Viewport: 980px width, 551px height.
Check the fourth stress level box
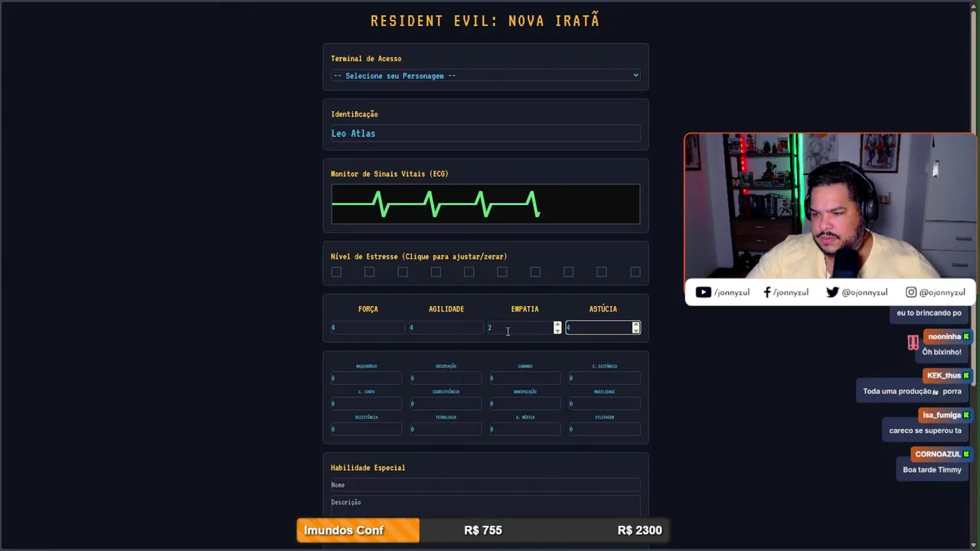point(436,272)
